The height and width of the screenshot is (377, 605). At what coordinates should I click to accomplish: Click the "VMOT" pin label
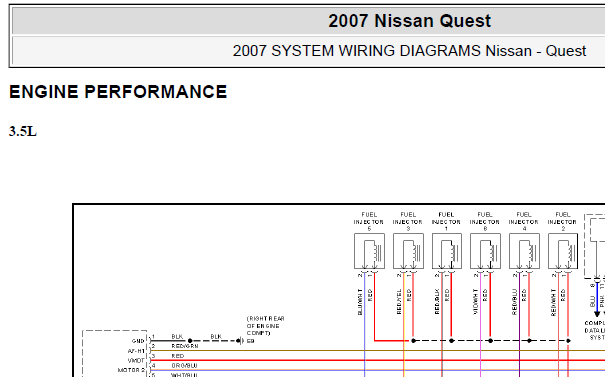tap(136, 361)
